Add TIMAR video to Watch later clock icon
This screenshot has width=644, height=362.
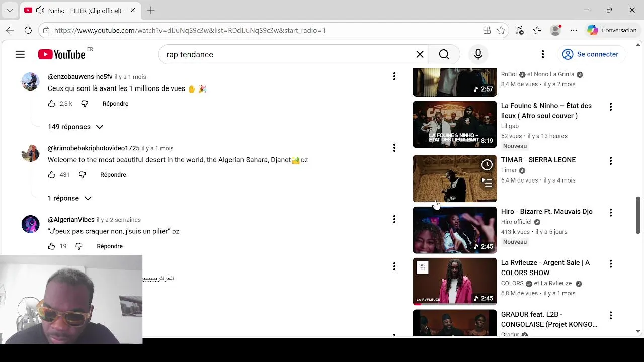click(487, 165)
